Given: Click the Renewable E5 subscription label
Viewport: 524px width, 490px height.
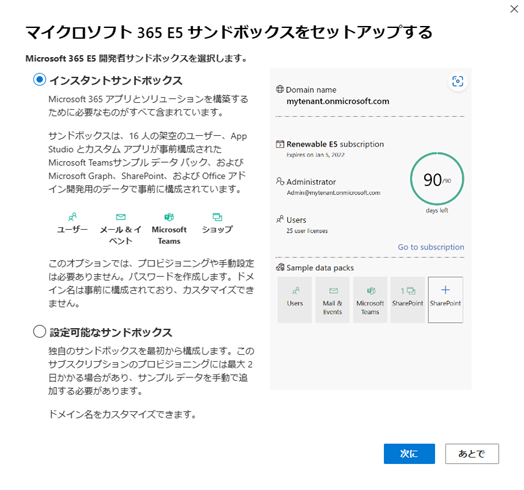Looking at the screenshot, I should tap(335, 144).
